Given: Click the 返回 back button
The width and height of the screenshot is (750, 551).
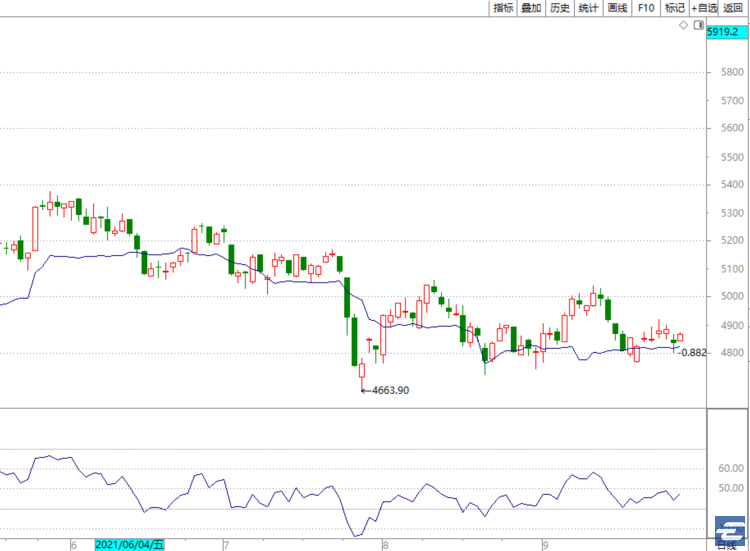Looking at the screenshot, I should (x=733, y=8).
